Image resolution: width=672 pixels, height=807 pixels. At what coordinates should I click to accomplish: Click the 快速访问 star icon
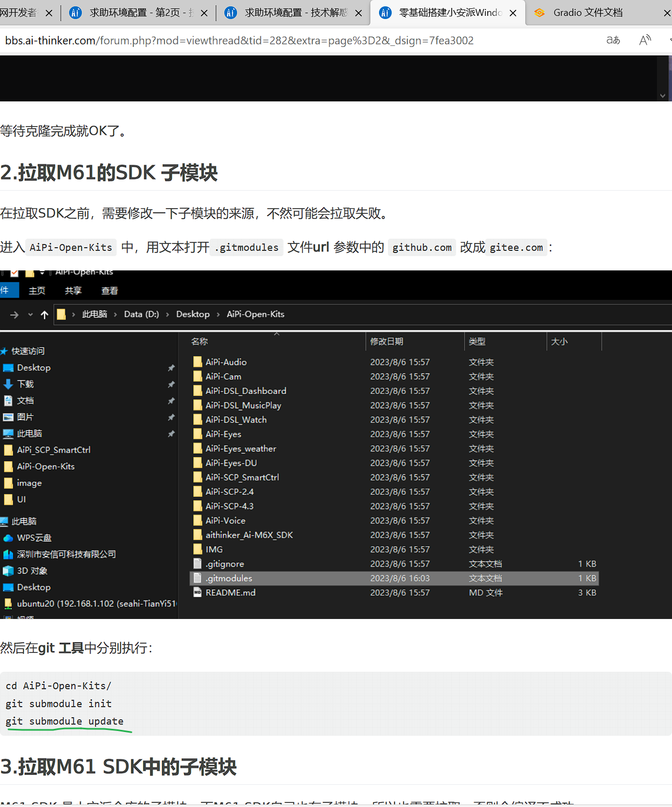(x=4, y=351)
